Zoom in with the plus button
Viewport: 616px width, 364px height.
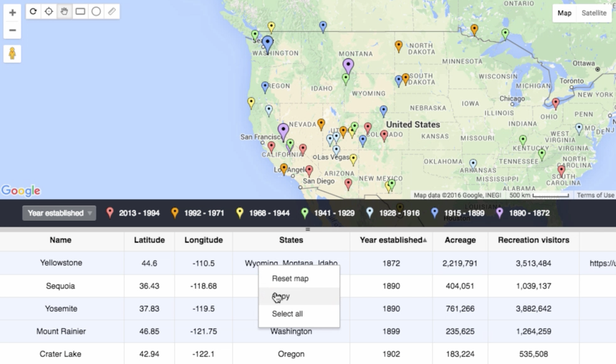[x=12, y=13]
